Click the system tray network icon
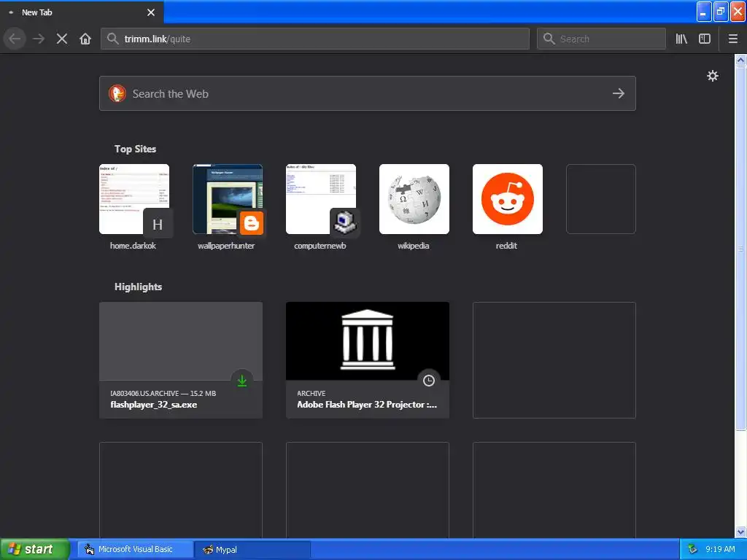Viewport: 747px width, 560px height. click(692, 549)
